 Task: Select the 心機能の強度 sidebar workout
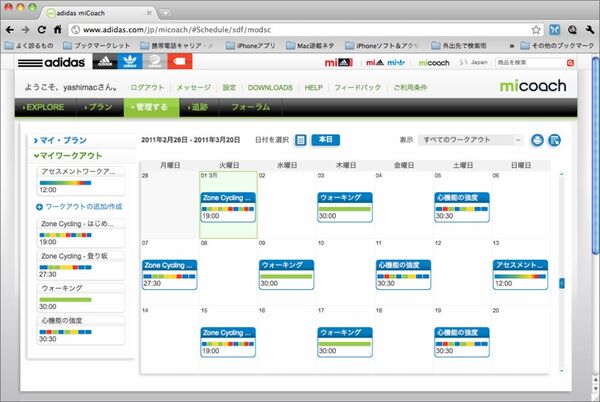click(x=81, y=330)
